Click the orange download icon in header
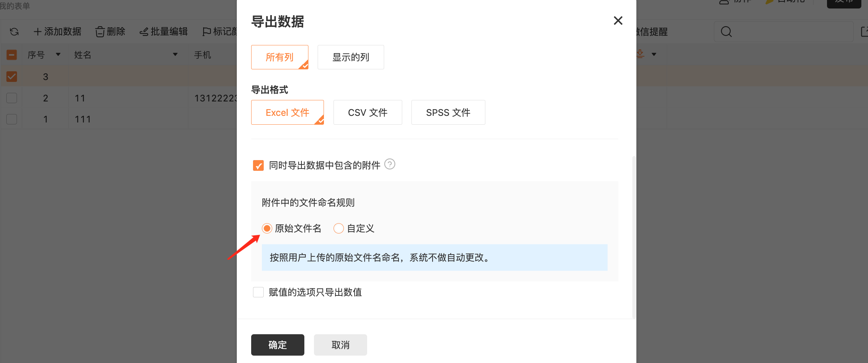868x363 pixels. [640, 54]
